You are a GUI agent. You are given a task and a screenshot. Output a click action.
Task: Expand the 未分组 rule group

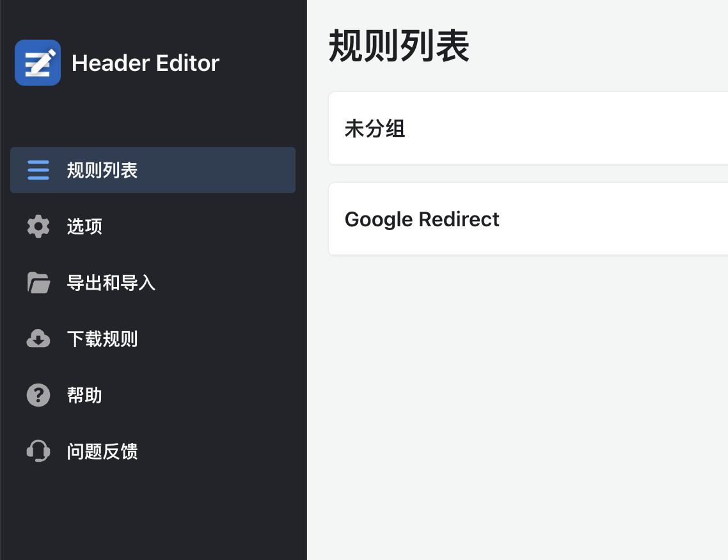pos(528,128)
